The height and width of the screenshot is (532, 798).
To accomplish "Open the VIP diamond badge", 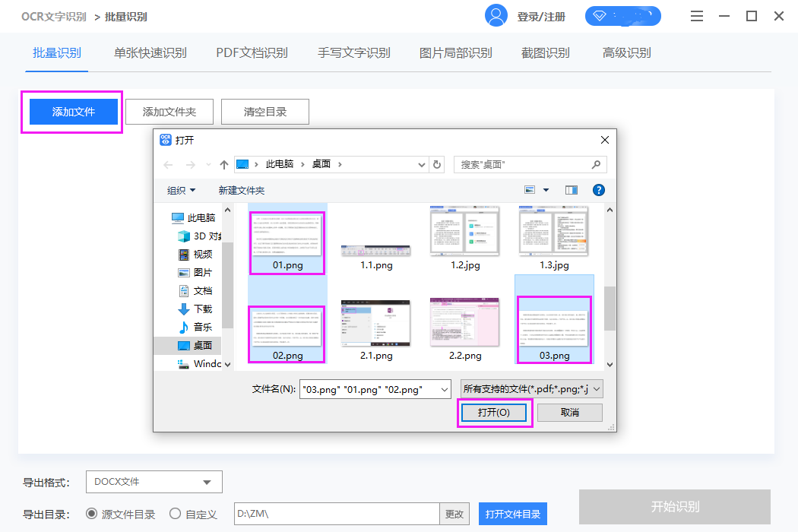I will (x=623, y=16).
